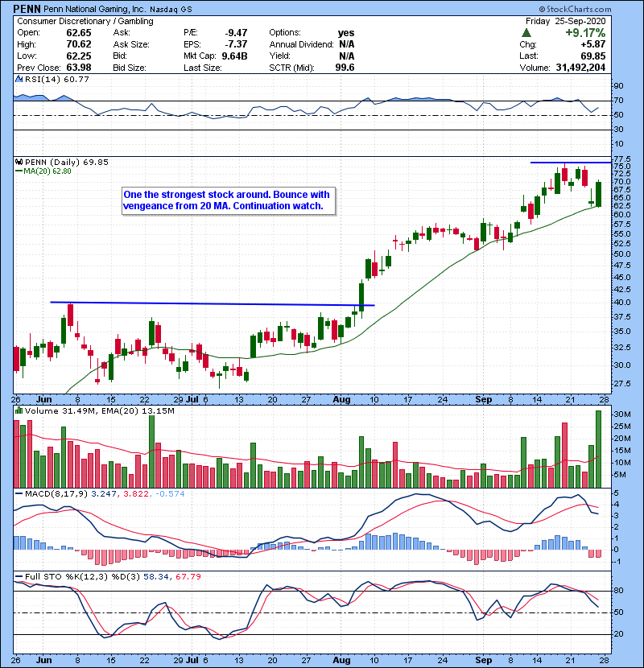Image resolution: width=644 pixels, height=668 pixels.
Task: Click the blue annotation about the strongest stock
Action: [x=229, y=200]
